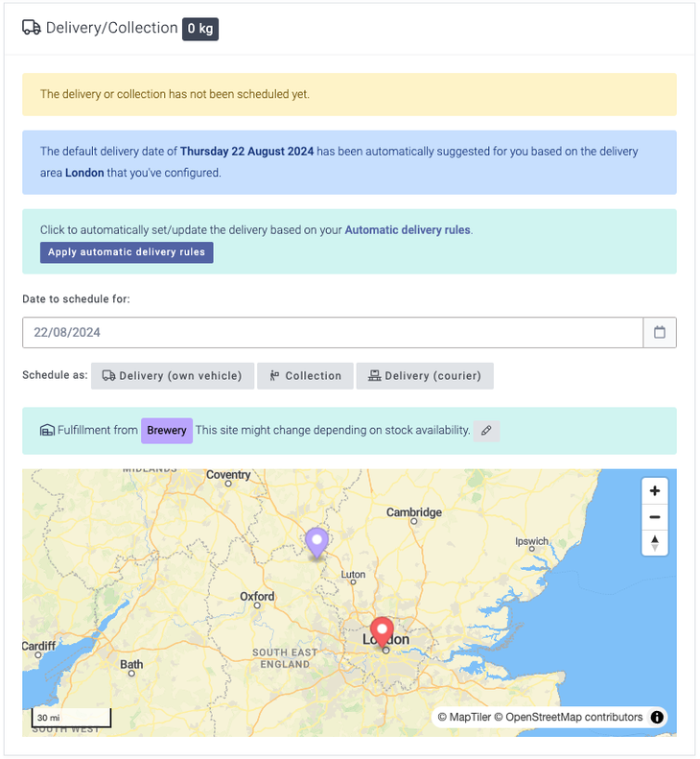The height and width of the screenshot is (759, 700).
Task: Open the calendar date picker icon
Action: (660, 333)
